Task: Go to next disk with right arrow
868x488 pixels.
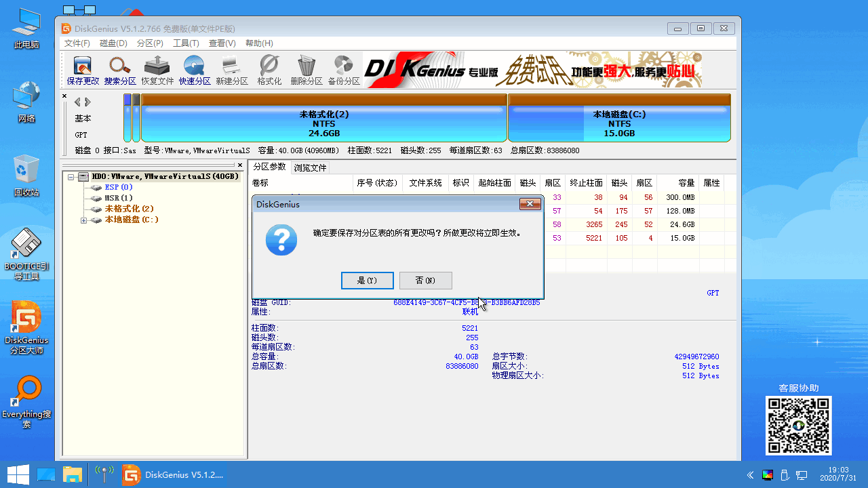Action: (x=87, y=102)
